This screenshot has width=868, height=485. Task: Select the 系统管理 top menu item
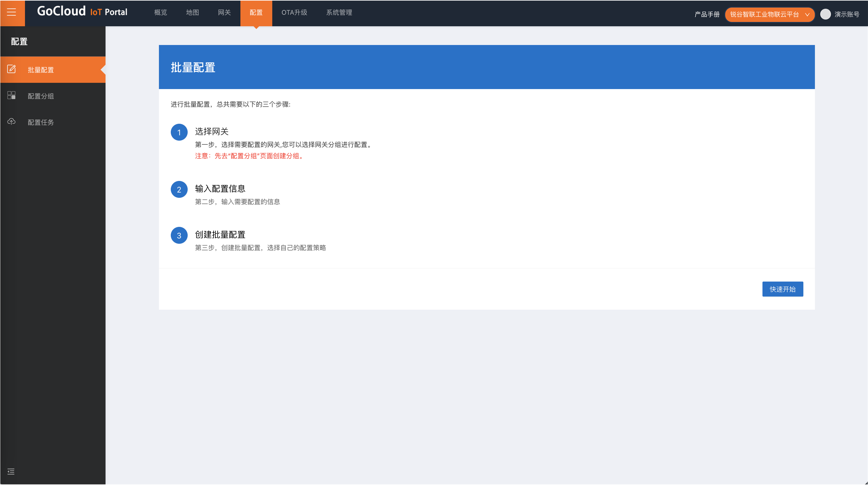[x=339, y=12]
